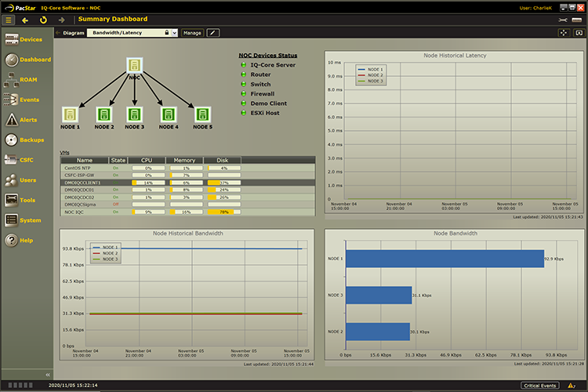588x392 pixels.
Task: Click the ESXi Host status entry
Action: [260, 113]
